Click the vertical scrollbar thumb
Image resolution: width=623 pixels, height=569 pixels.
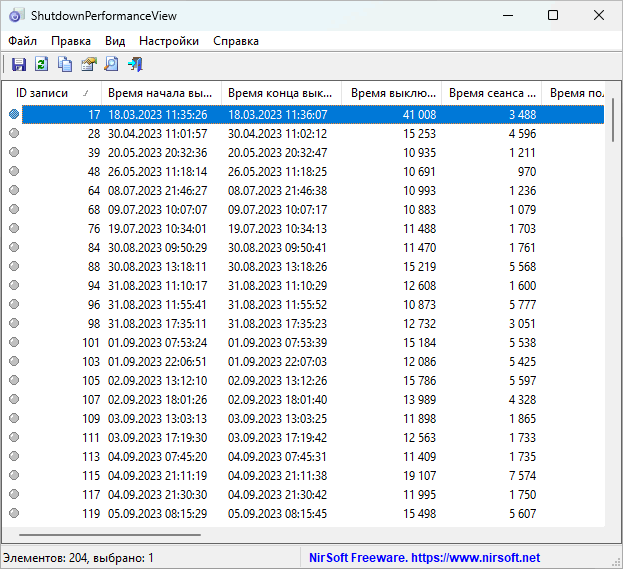click(612, 120)
